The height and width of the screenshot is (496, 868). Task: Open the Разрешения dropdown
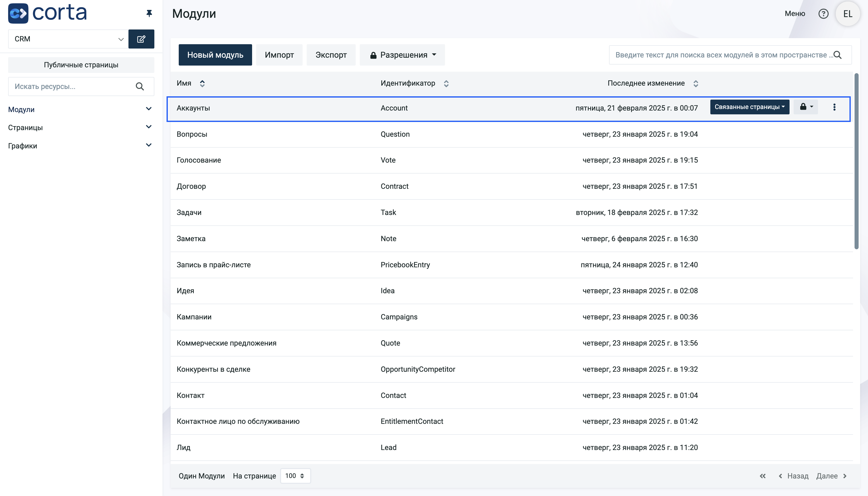pos(402,55)
